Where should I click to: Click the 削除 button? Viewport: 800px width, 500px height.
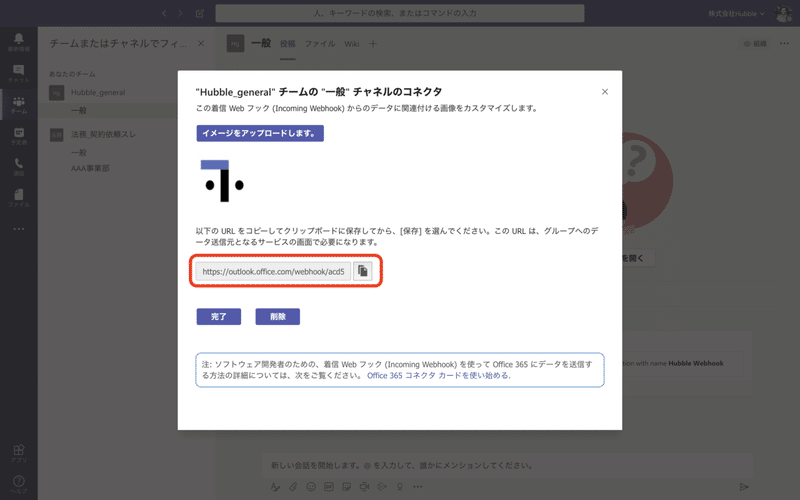(278, 316)
